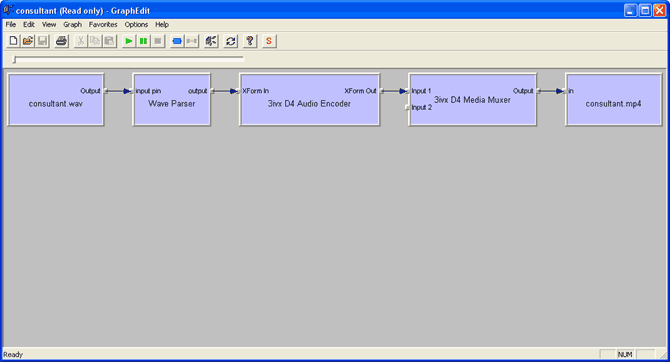Open the File menu

click(11, 25)
